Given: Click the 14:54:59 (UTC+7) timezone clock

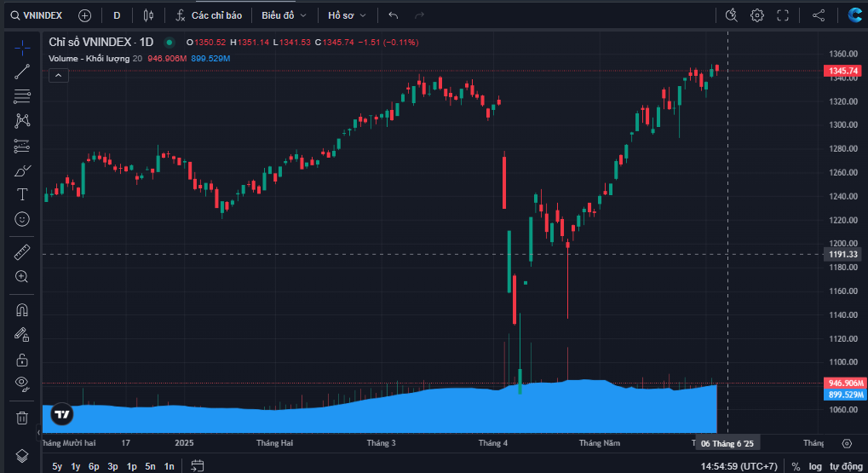Looking at the screenshot, I should tap(739, 466).
